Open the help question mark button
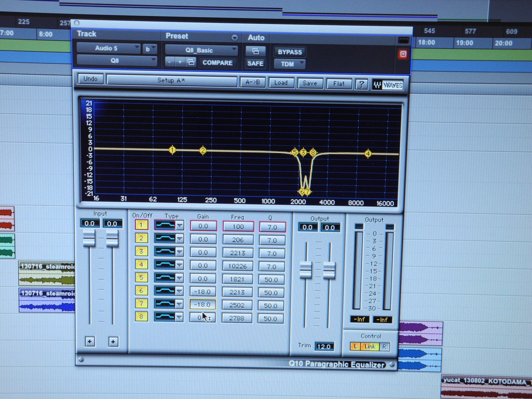This screenshot has height=399, width=532. 361,84
